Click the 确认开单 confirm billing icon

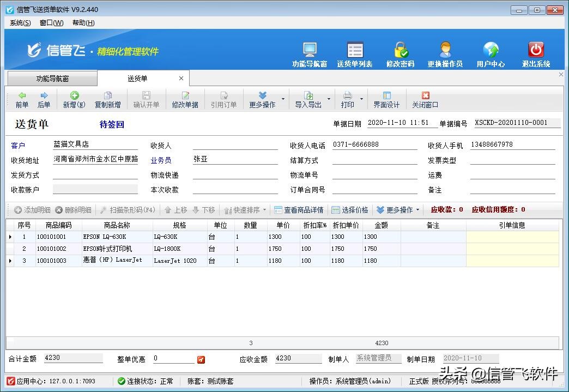click(x=146, y=99)
